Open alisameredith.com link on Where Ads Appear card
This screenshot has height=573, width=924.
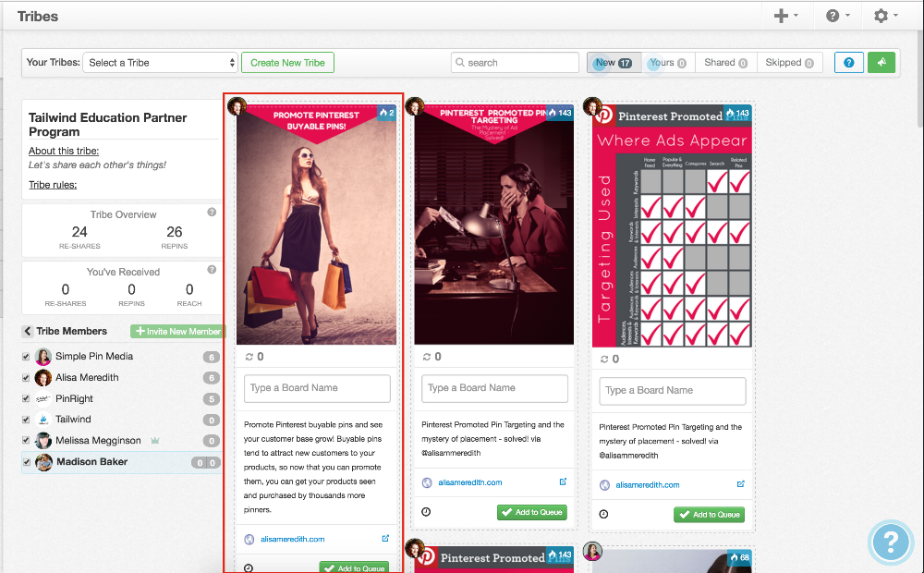(648, 485)
